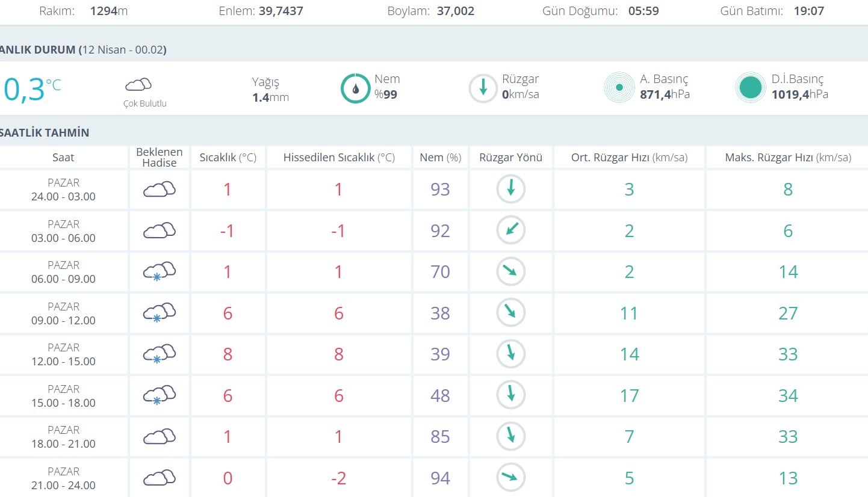Click the weather icon for 06.00 - 09.00
This screenshot has height=497, width=868.
point(159,272)
